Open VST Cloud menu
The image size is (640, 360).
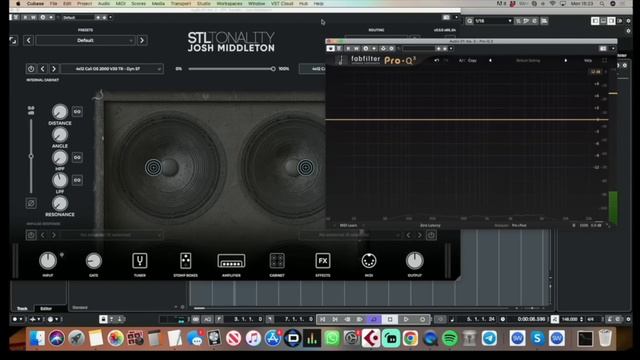[x=282, y=4]
